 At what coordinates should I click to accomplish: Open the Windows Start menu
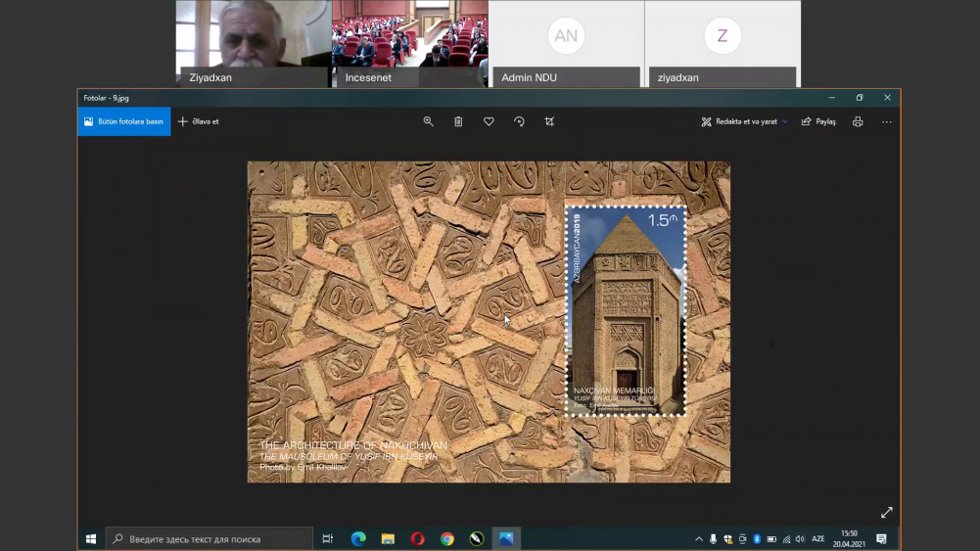[x=91, y=538]
